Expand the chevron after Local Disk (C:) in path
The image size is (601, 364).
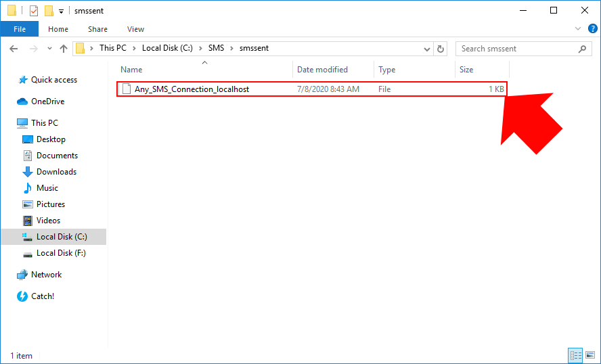point(200,48)
